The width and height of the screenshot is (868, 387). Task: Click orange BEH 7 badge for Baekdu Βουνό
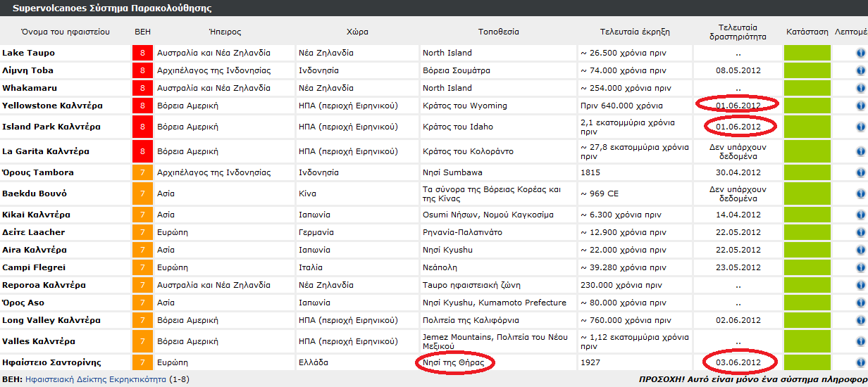click(142, 193)
